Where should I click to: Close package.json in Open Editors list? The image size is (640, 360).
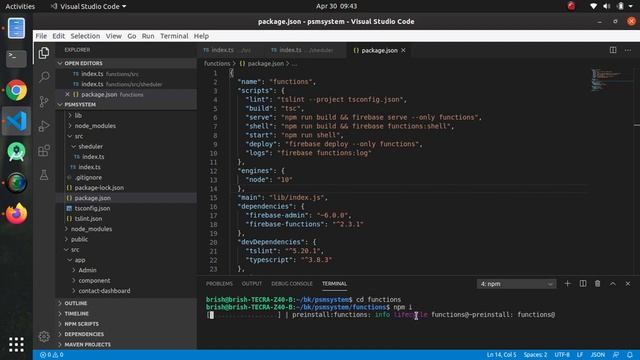tap(67, 94)
